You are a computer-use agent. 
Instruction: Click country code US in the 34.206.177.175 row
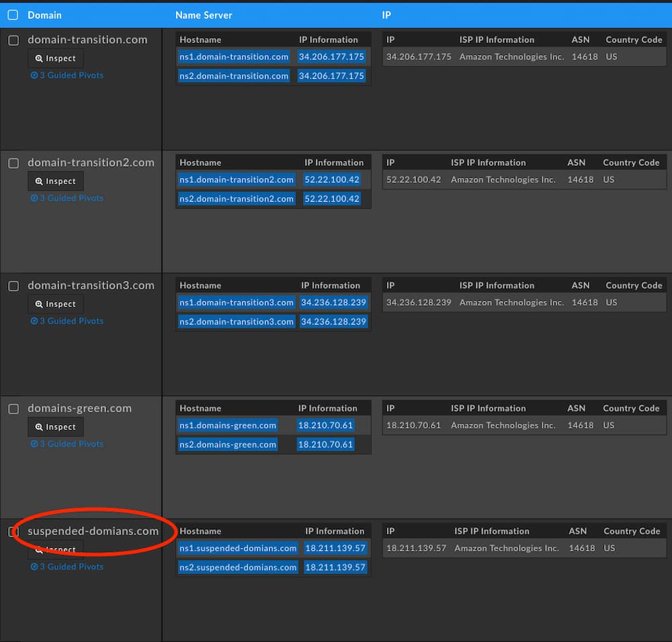[x=611, y=56]
